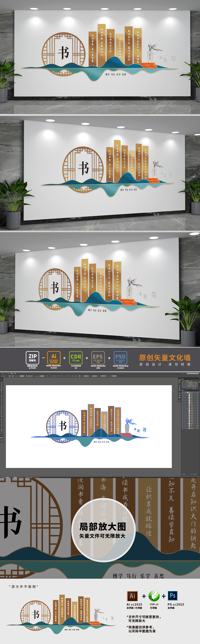Image resolution: width=200 pixels, height=644 pixels.
Task: Switch to the 图层 panel tab
Action: pyautogui.click(x=183, y=391)
